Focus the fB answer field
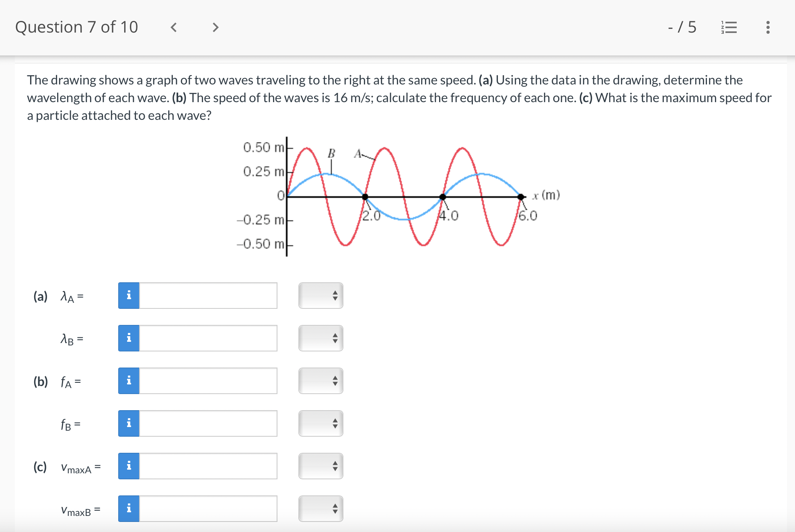The width and height of the screenshot is (795, 532). [208, 423]
